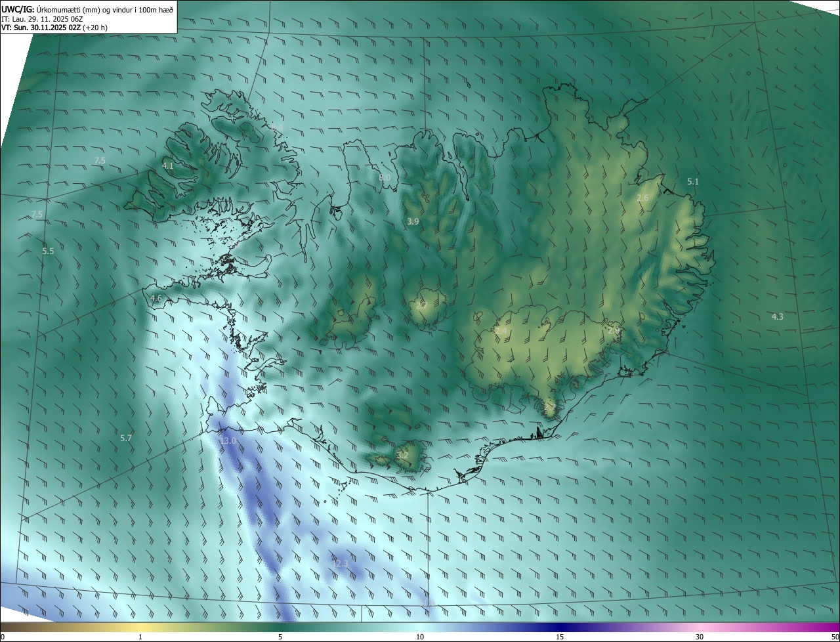The image size is (840, 642).
Task: Click the 4.6 value label
Action: tap(156, 298)
